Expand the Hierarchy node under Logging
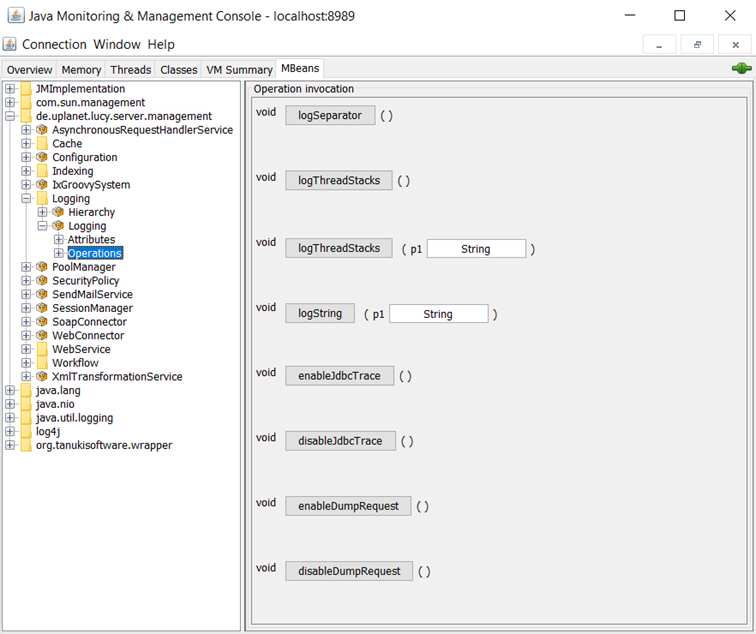This screenshot has width=756, height=634. click(x=42, y=212)
